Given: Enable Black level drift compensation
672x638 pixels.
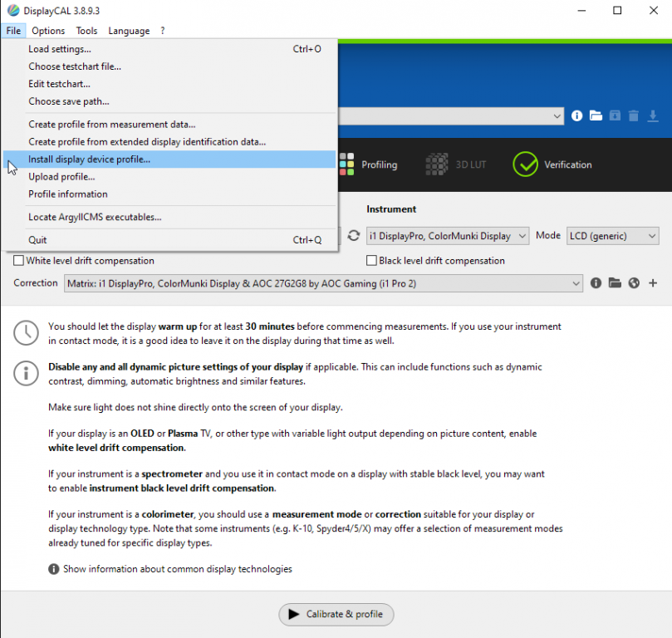Looking at the screenshot, I should 372,261.
